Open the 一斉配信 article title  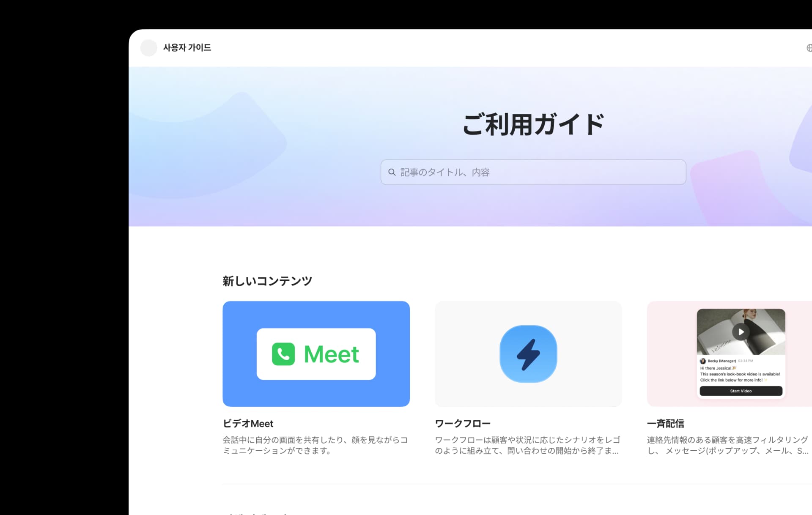point(666,424)
